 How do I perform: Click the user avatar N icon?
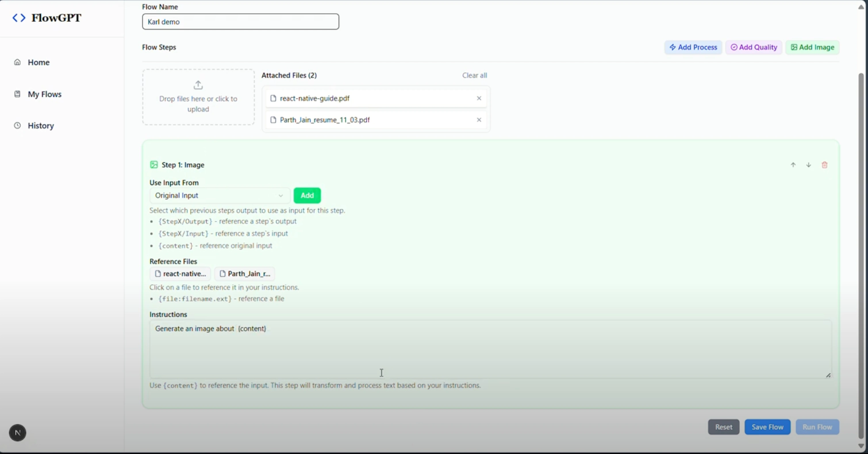tap(18, 433)
